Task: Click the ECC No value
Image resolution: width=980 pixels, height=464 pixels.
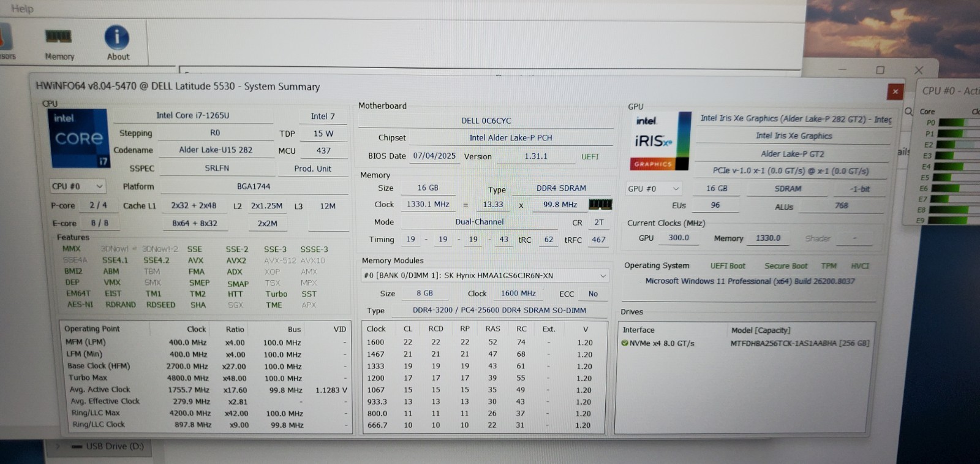Action: tap(593, 294)
